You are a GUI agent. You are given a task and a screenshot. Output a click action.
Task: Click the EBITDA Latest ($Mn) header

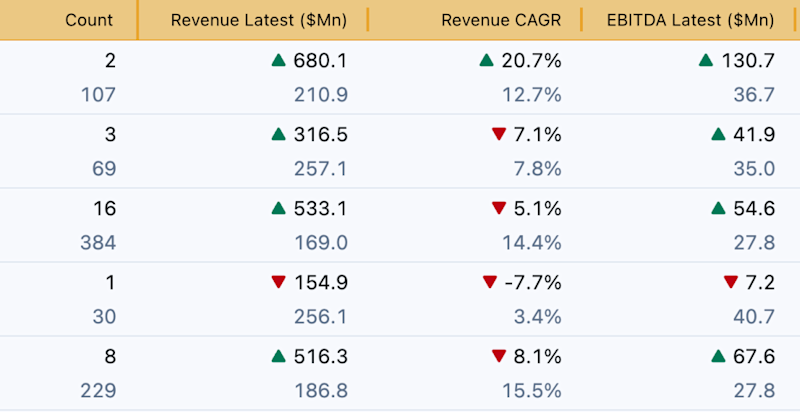pos(690,20)
